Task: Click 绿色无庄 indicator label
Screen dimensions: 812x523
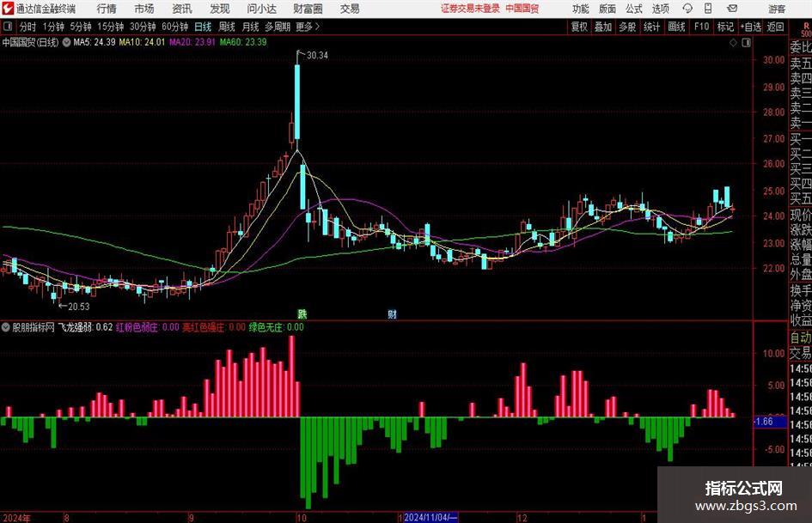Action: coord(276,327)
